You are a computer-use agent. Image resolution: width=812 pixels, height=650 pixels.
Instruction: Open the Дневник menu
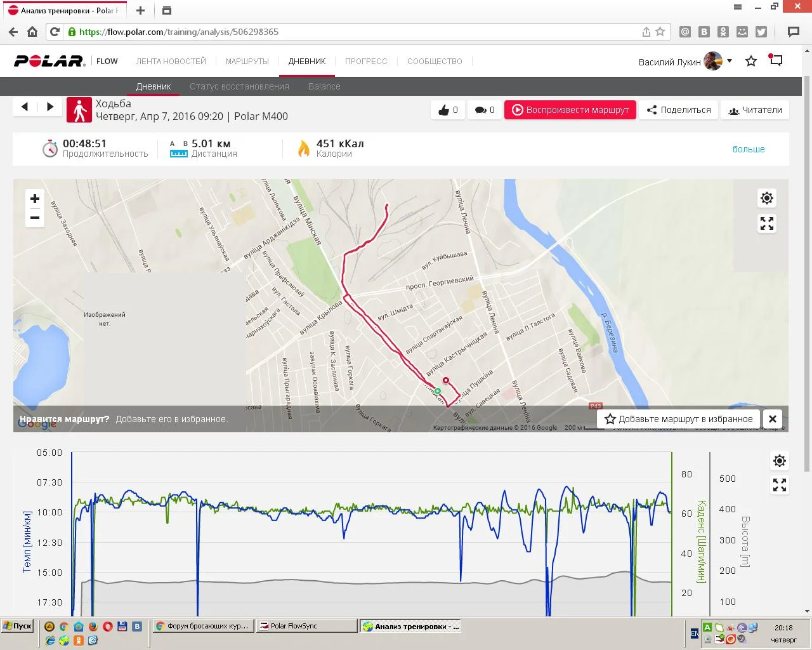coord(307,62)
